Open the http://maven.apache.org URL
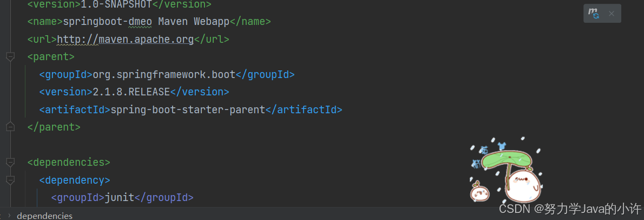 (x=125, y=39)
